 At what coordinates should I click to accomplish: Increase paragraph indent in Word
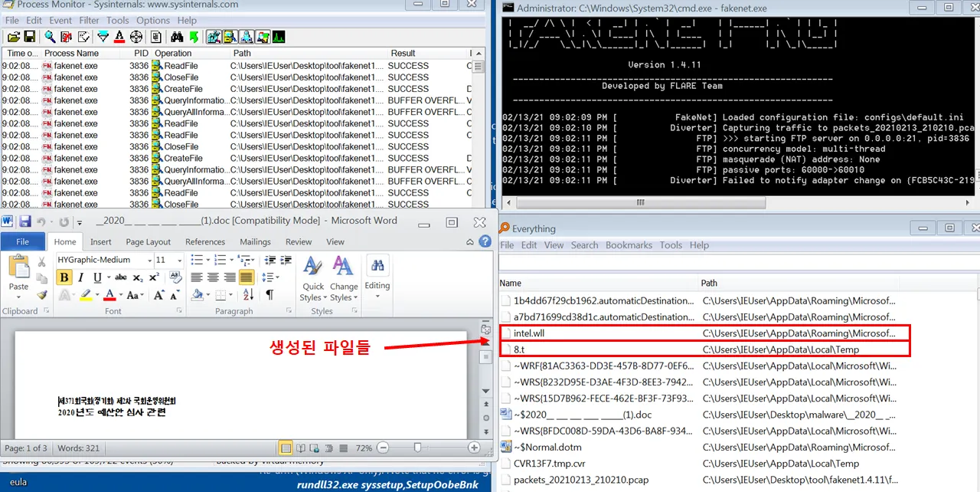tap(285, 261)
